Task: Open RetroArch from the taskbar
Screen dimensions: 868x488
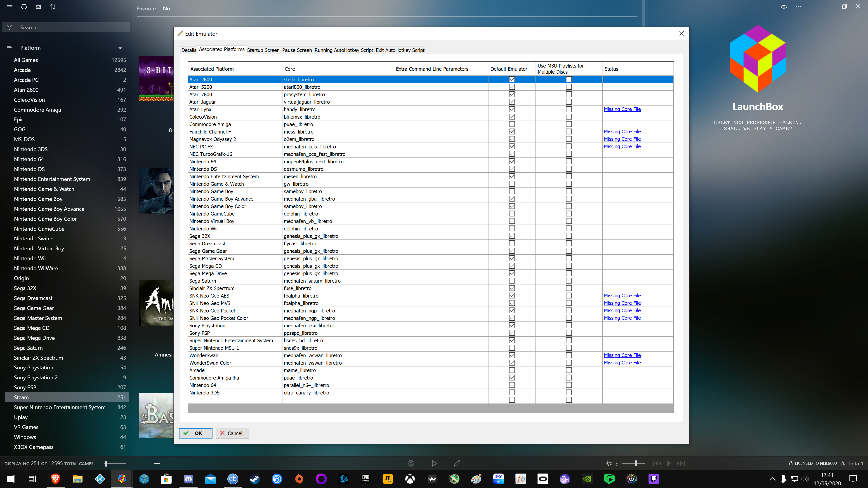Action: click(432, 479)
